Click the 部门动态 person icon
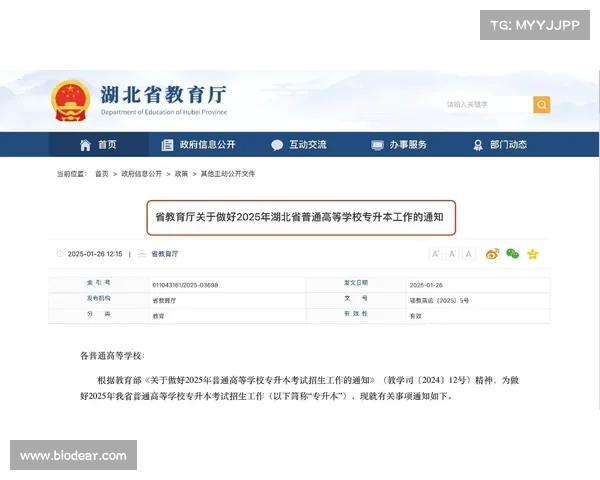The height and width of the screenshot is (480, 600). point(476,145)
